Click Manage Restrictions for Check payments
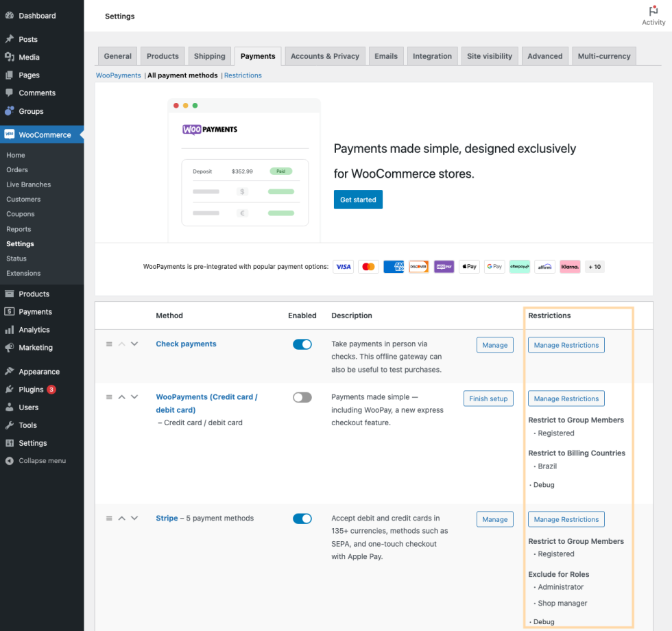This screenshot has height=631, width=672. [566, 345]
